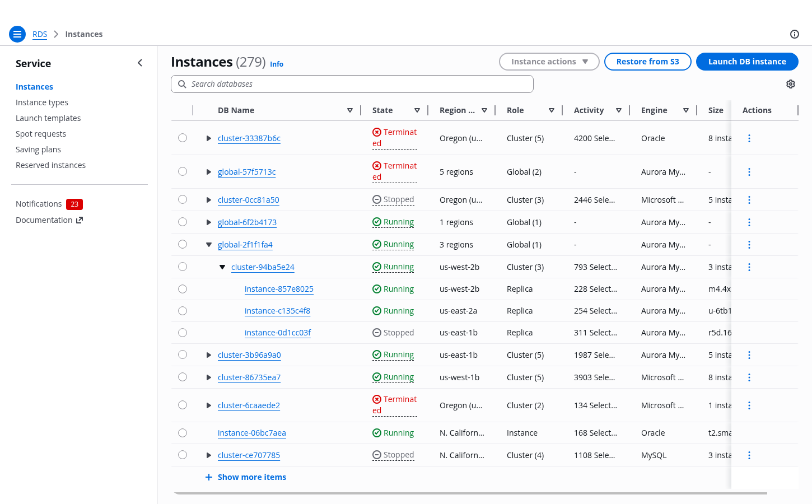This screenshot has height=504, width=812.
Task: Expand the cluster-3b96a9a0 row
Action: pyautogui.click(x=208, y=355)
